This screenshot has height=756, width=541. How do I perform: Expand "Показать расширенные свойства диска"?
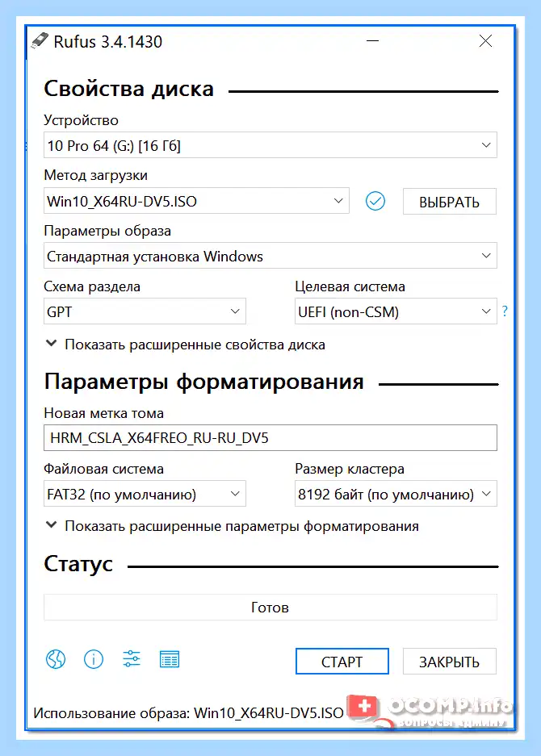point(186,345)
